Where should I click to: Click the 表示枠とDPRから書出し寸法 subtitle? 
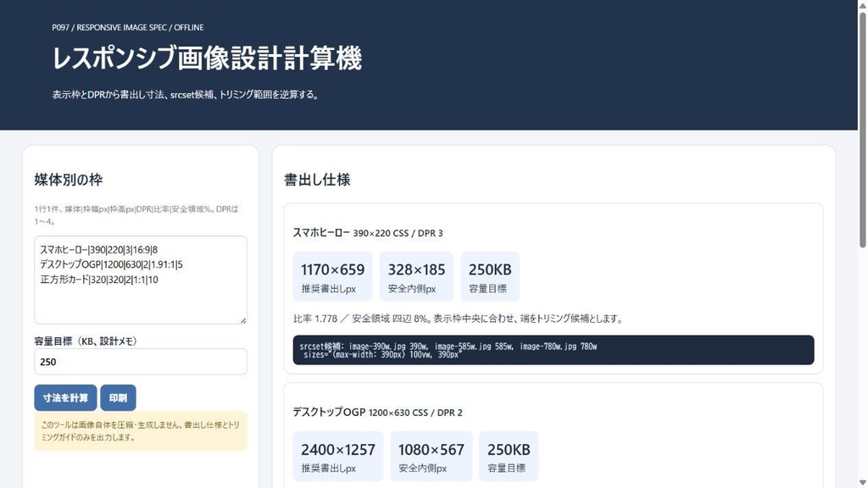coord(186,95)
